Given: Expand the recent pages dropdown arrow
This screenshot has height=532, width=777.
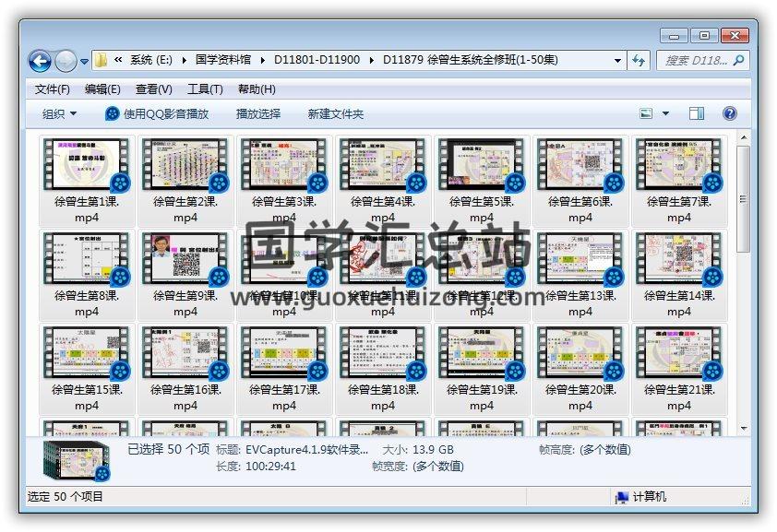Looking at the screenshot, I should 84,62.
